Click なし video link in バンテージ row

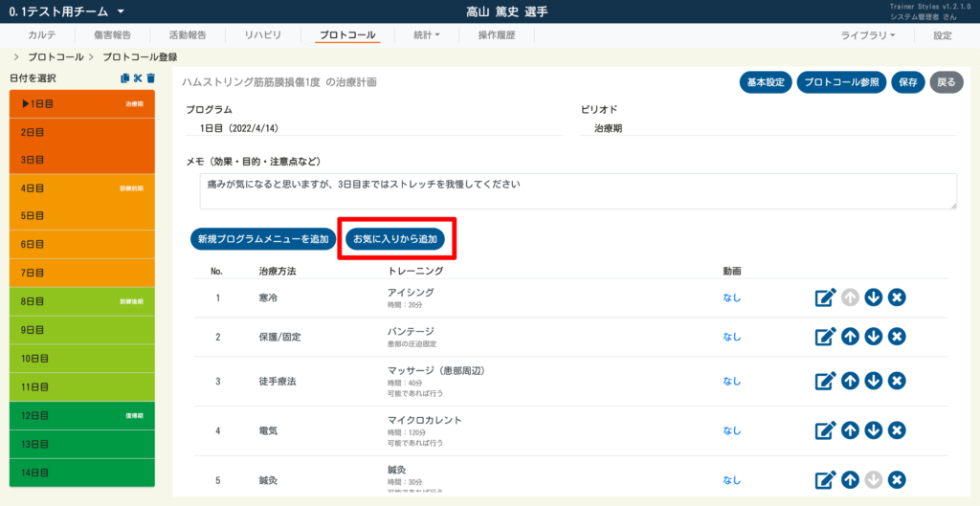731,337
